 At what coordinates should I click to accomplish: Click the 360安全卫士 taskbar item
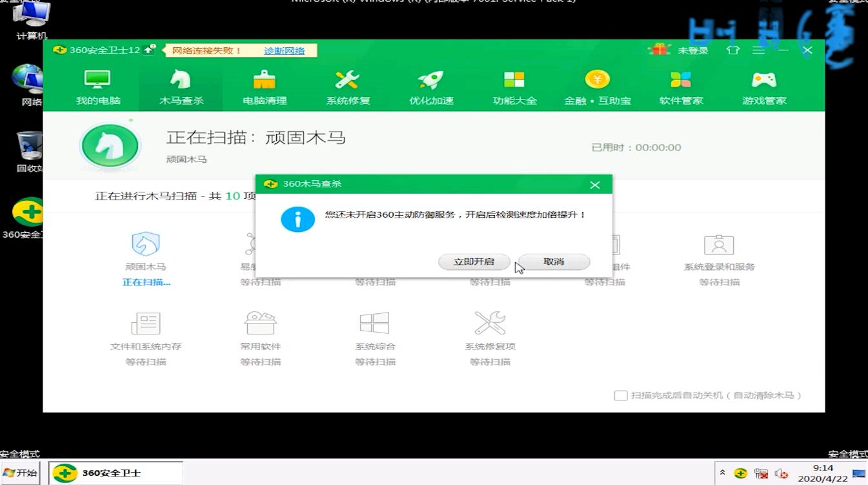pyautogui.click(x=116, y=473)
